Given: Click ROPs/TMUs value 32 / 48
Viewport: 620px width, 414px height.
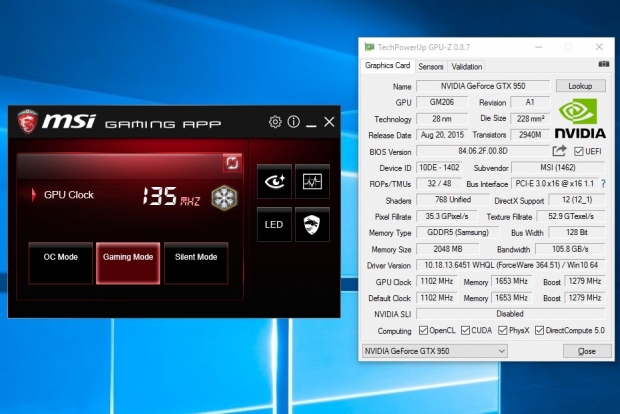Looking at the screenshot, I should pos(439,183).
